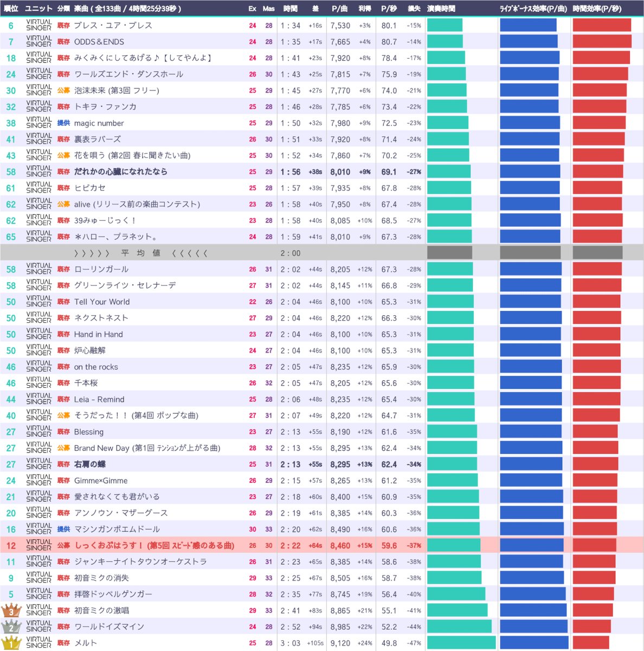Click the song title グリーンライツ・セレナーデ
Viewport: 644px width, 651px height.
pos(125,285)
